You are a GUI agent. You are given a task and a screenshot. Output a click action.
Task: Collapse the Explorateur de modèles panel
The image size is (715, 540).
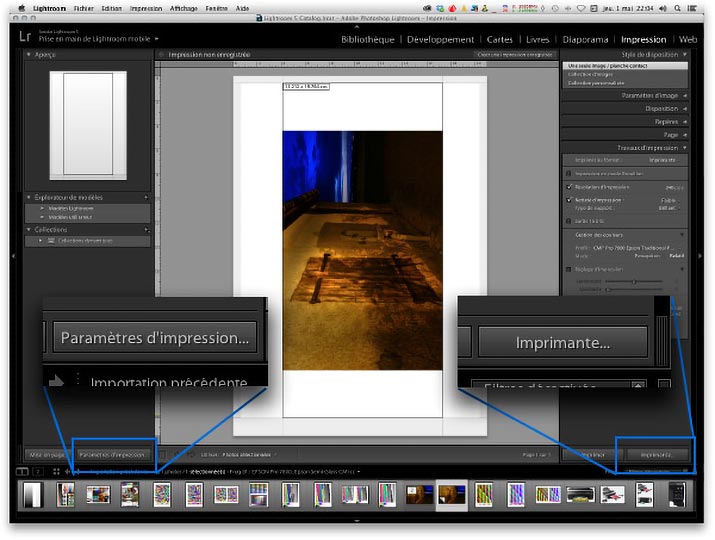coord(29,197)
